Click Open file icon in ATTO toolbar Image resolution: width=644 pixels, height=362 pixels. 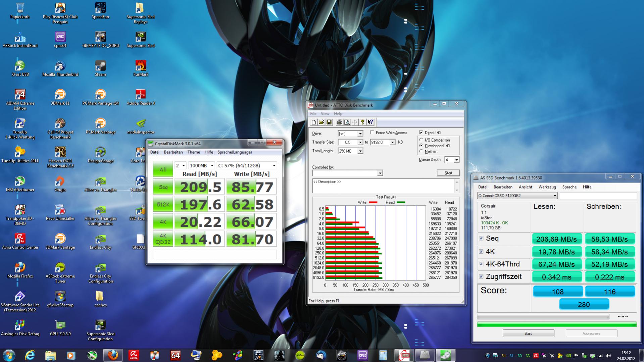point(321,122)
